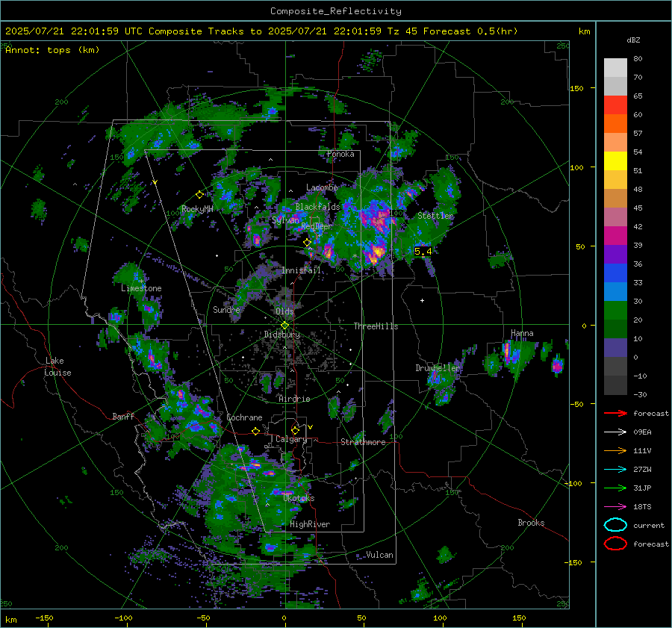Click the RedDeer city label
The image size is (672, 628).
pyautogui.click(x=317, y=226)
